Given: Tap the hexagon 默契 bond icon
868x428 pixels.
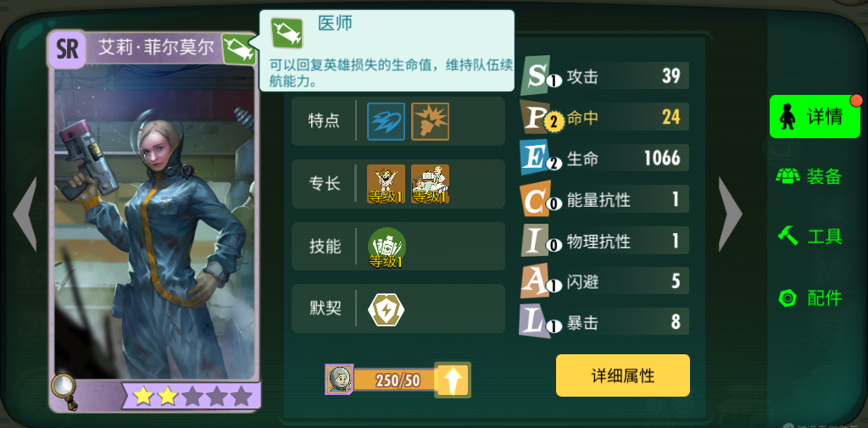Looking at the screenshot, I should pos(387,308).
